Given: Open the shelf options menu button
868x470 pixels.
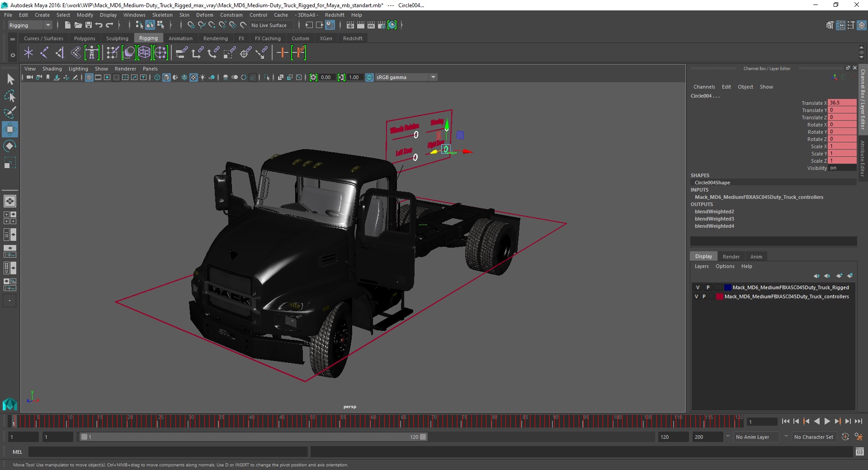Looking at the screenshot, I should point(13,55).
